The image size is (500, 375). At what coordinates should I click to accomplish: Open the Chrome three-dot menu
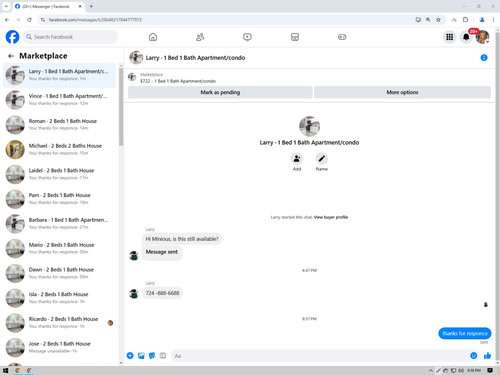[493, 20]
